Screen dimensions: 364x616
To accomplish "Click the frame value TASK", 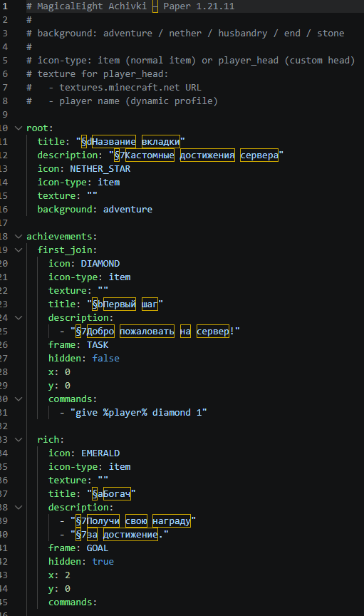I will tap(98, 345).
